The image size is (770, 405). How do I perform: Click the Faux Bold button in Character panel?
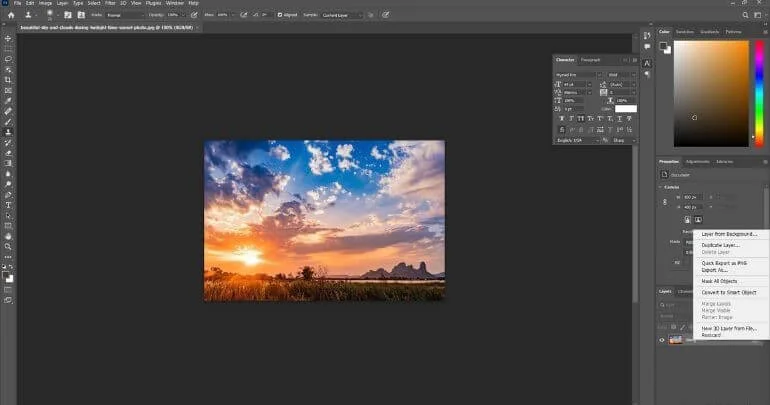click(562, 119)
